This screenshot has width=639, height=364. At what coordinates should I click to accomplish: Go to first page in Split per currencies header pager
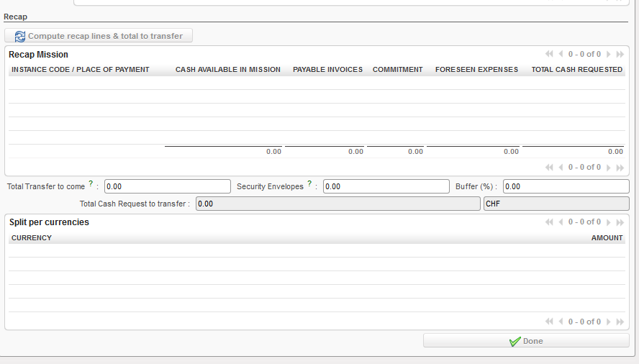(x=549, y=222)
